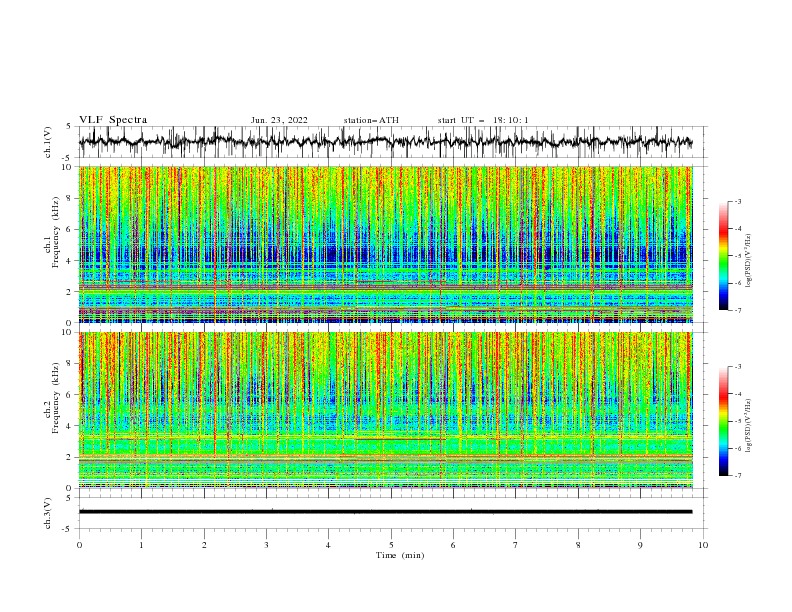The image size is (792, 612).
Task: Click the "-7" label on ch.2 colorbar
Action: point(738,476)
